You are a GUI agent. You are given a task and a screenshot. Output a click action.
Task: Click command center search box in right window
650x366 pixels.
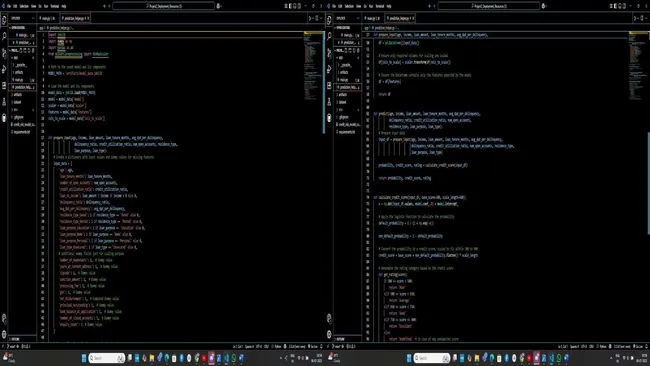pos(489,6)
